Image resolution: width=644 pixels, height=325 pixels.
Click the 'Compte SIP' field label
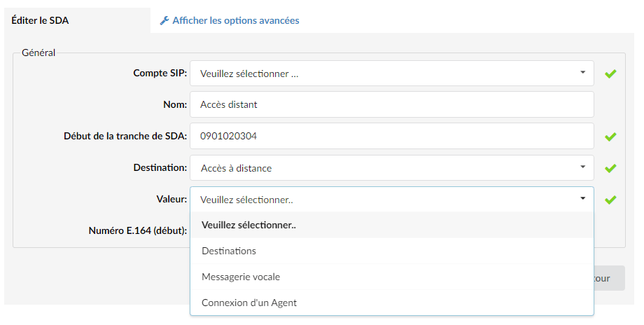click(x=160, y=73)
